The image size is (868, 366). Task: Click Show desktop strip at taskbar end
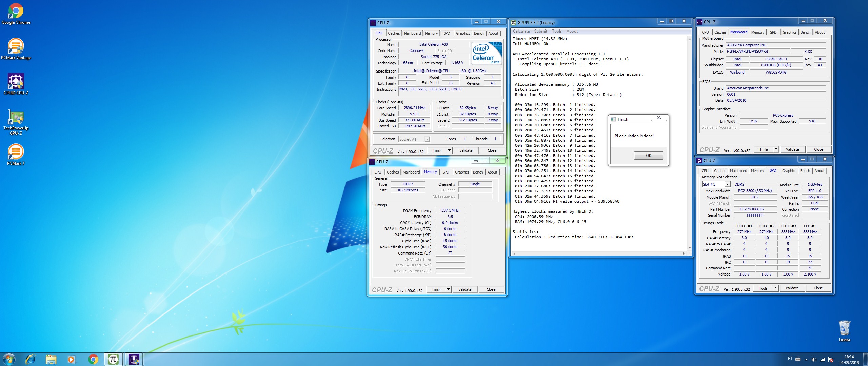[865, 359]
